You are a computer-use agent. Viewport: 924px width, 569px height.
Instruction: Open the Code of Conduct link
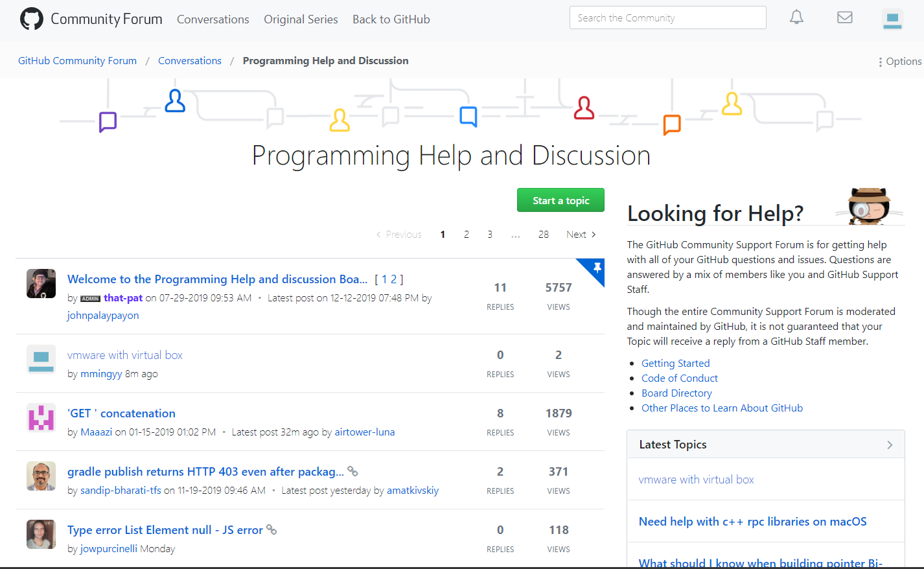tap(680, 378)
